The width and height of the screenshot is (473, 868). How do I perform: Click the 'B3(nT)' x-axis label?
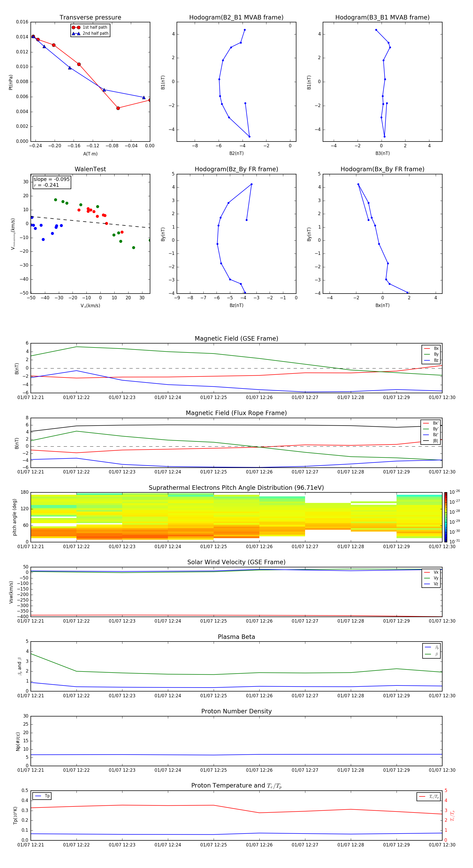[382, 153]
